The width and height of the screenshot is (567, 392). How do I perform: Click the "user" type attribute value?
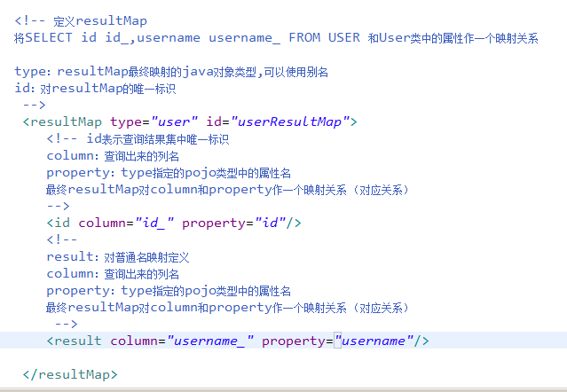pyautogui.click(x=174, y=122)
